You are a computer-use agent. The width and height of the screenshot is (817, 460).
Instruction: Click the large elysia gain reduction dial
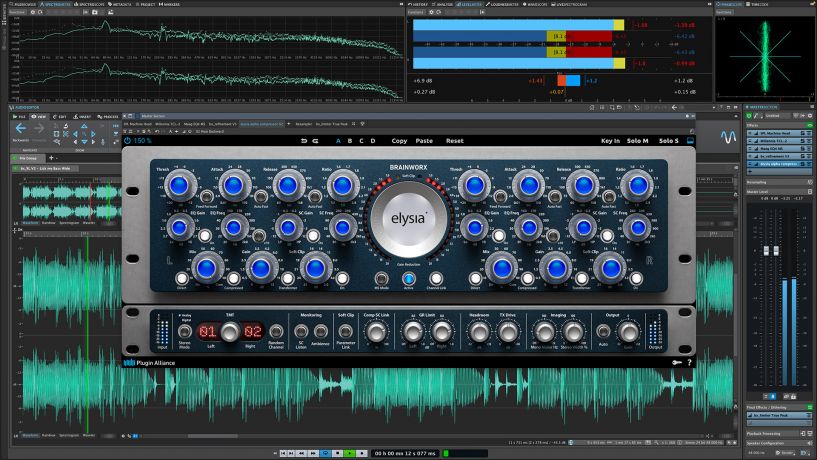[x=408, y=219]
